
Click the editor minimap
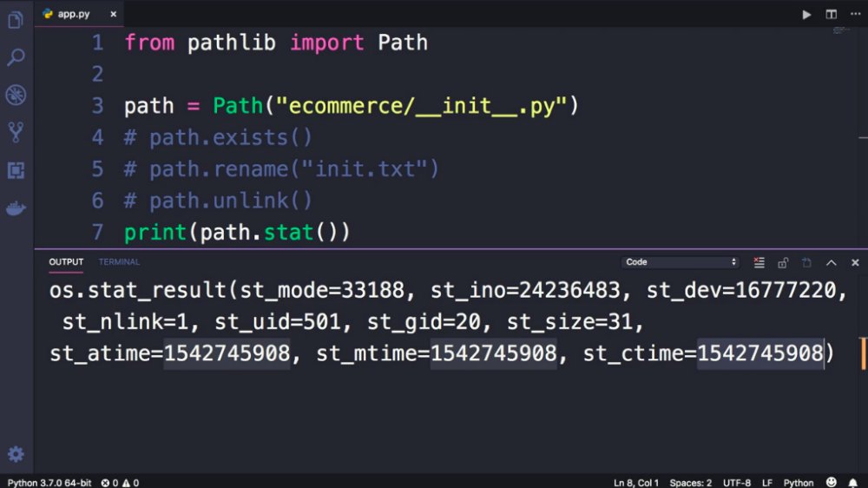click(841, 30)
